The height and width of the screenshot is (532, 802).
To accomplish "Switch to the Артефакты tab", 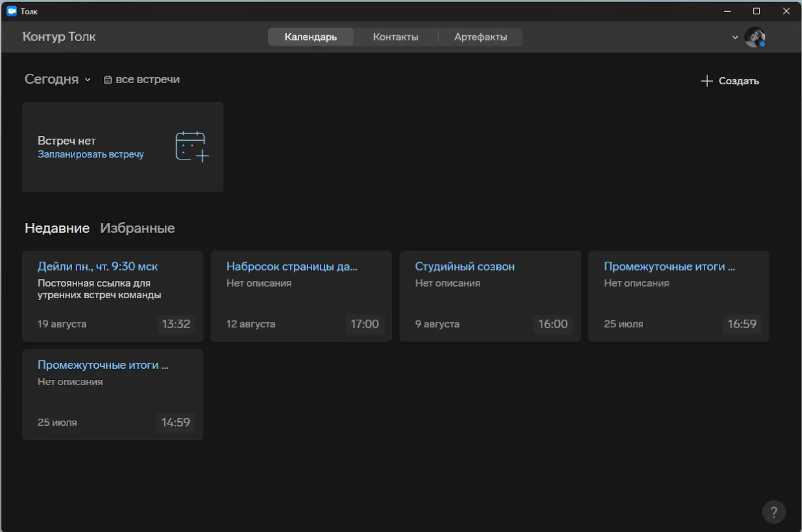I will (x=480, y=37).
